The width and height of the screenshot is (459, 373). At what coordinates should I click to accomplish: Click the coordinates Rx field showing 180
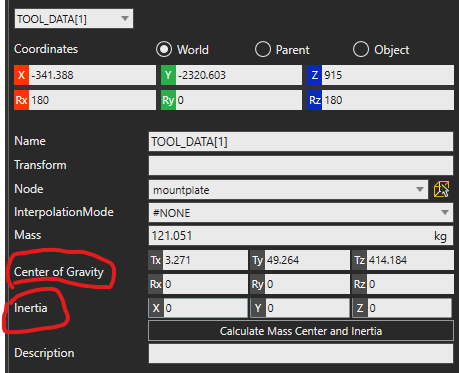click(92, 100)
